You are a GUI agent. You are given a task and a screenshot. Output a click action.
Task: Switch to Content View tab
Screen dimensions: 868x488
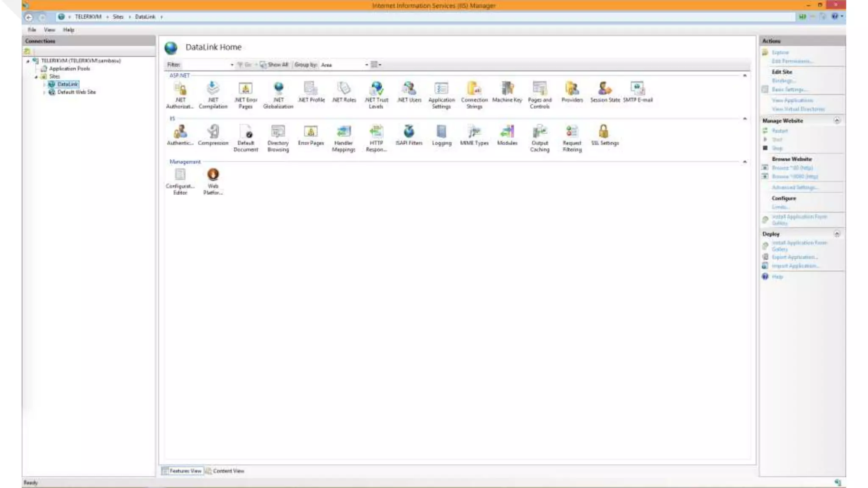coord(225,471)
